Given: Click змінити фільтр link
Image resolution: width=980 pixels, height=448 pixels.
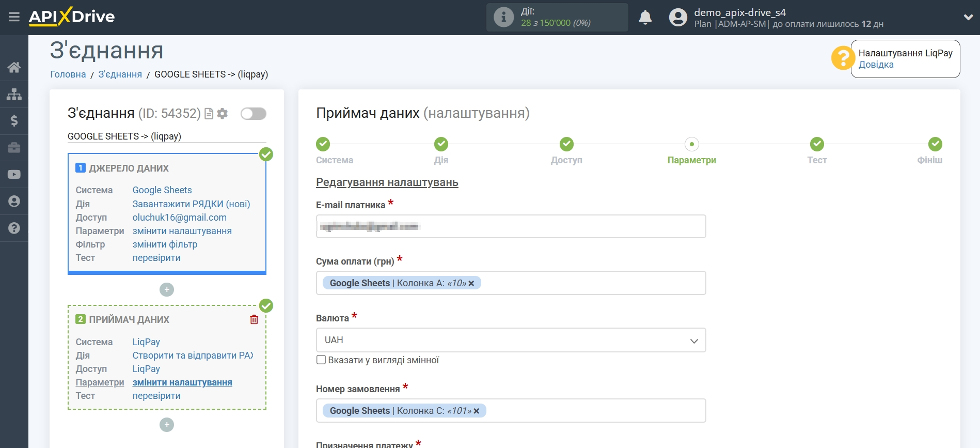Looking at the screenshot, I should [x=165, y=244].
